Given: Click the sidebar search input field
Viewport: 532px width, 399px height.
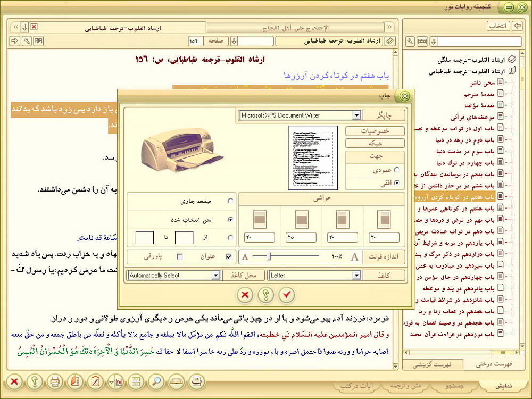Looking at the screenshot, I should [x=479, y=41].
